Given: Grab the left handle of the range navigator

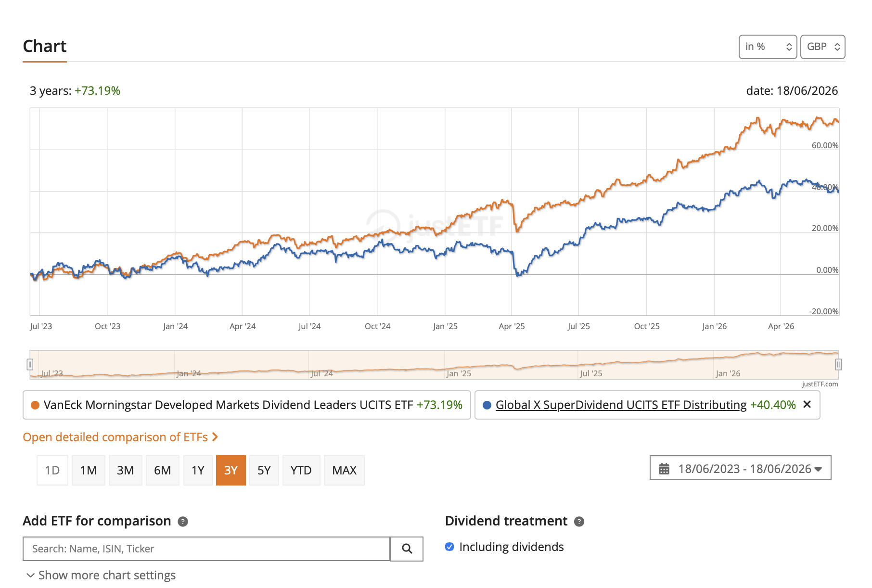Looking at the screenshot, I should 30,364.
